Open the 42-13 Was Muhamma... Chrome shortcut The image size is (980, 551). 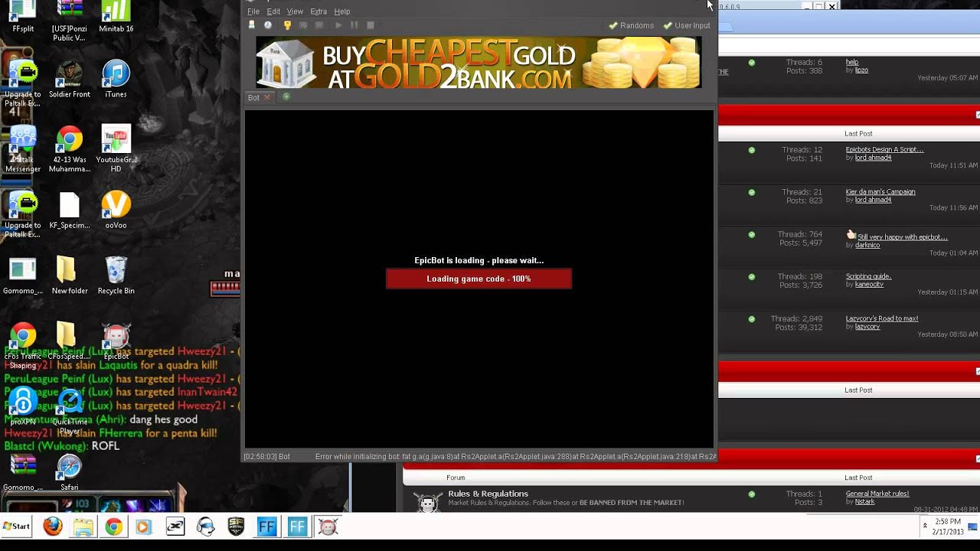tap(70, 148)
